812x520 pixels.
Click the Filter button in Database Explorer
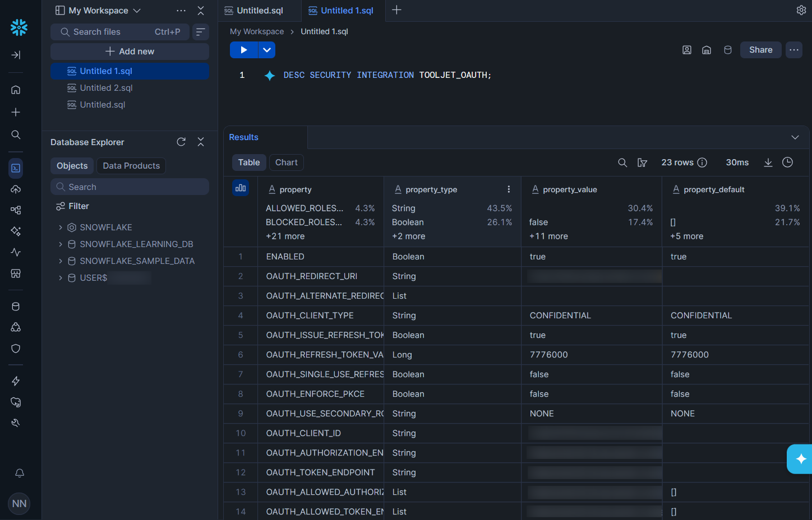coord(73,206)
